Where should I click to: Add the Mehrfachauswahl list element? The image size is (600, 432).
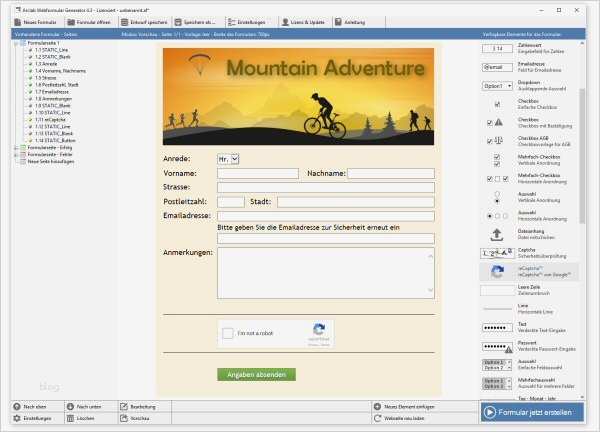point(528,383)
